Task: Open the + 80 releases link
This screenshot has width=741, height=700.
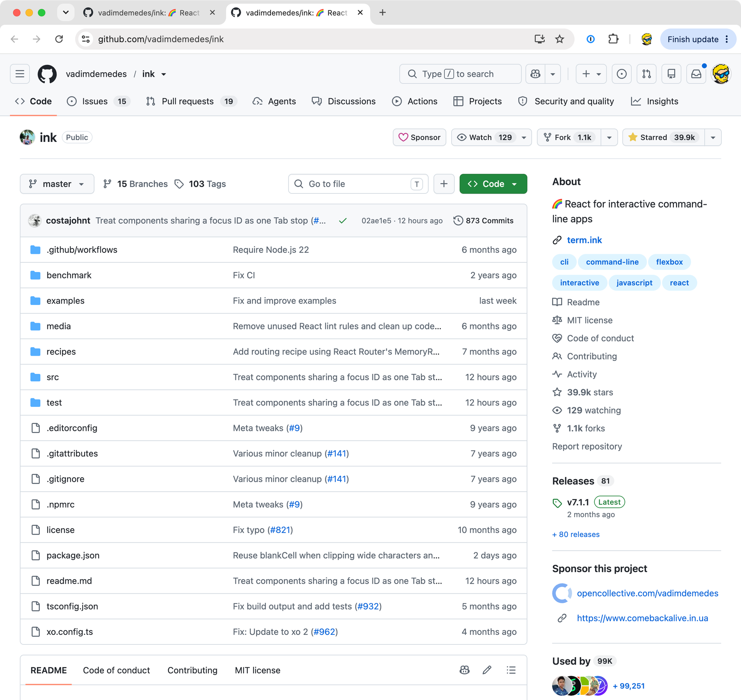Action: (576, 534)
